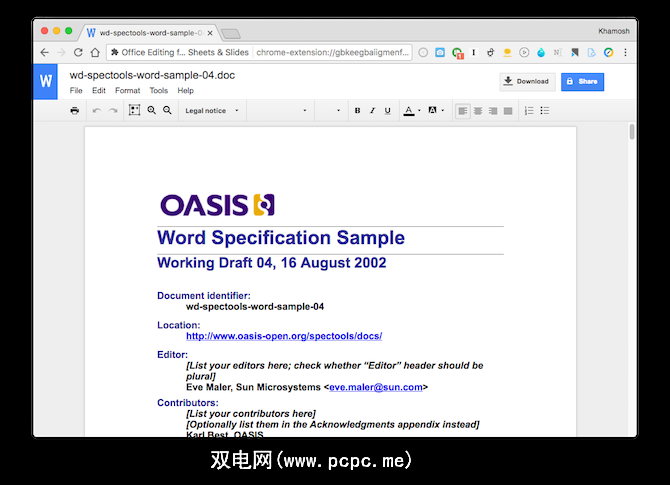Center align the text

point(478,111)
